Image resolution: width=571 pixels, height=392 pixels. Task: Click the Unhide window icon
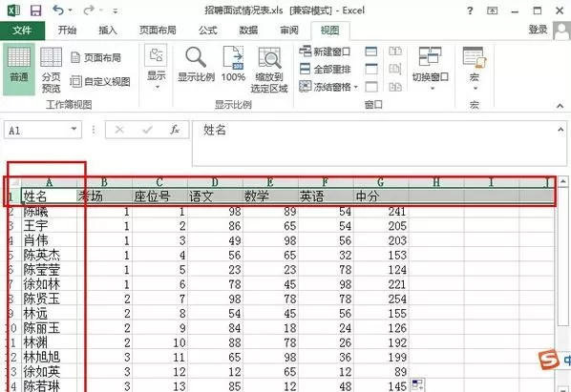coord(371,87)
